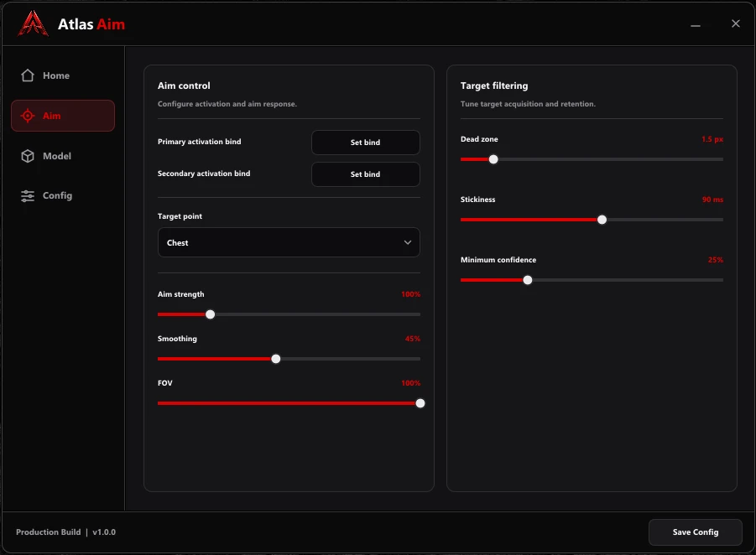Viewport: 756px width, 555px height.
Task: Click the Dead zone slider handle
Action: point(493,159)
